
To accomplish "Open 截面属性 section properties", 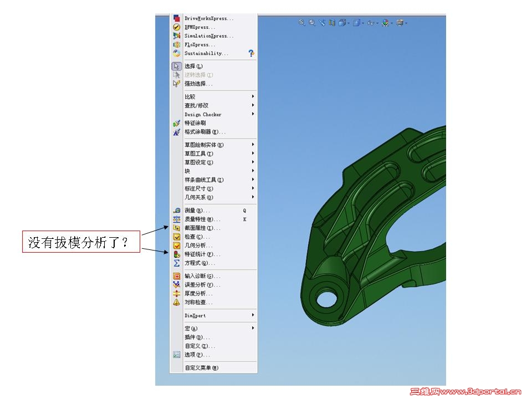I will pyautogui.click(x=213, y=228).
